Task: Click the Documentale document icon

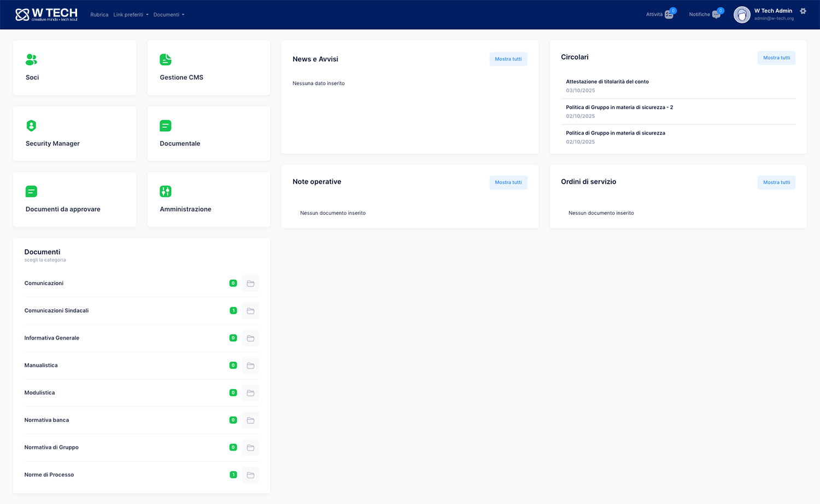Action: click(x=165, y=126)
